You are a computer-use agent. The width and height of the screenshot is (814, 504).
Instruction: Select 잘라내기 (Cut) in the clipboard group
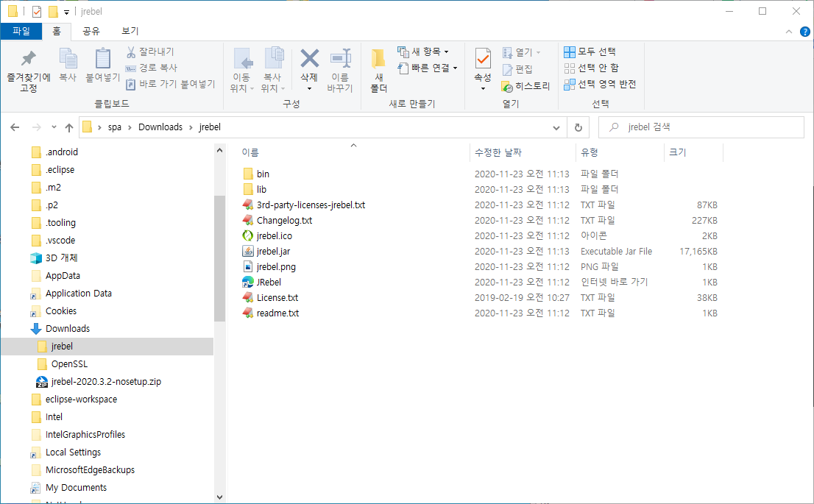tap(150, 52)
